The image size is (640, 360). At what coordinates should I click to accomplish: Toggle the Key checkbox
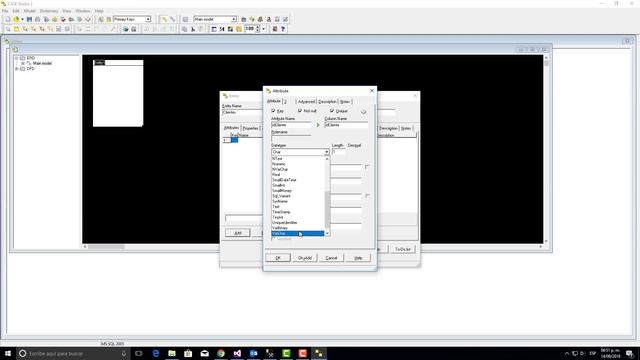pyautogui.click(x=273, y=111)
